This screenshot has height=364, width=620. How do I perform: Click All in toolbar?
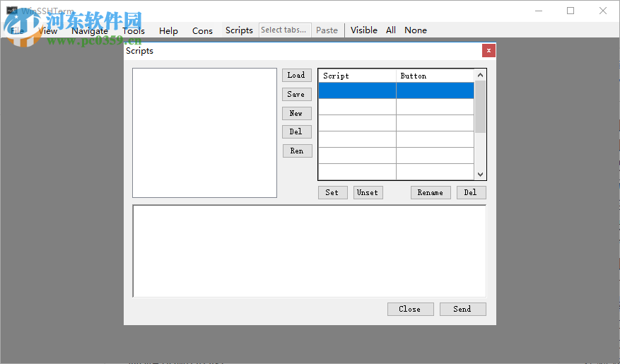click(x=391, y=30)
